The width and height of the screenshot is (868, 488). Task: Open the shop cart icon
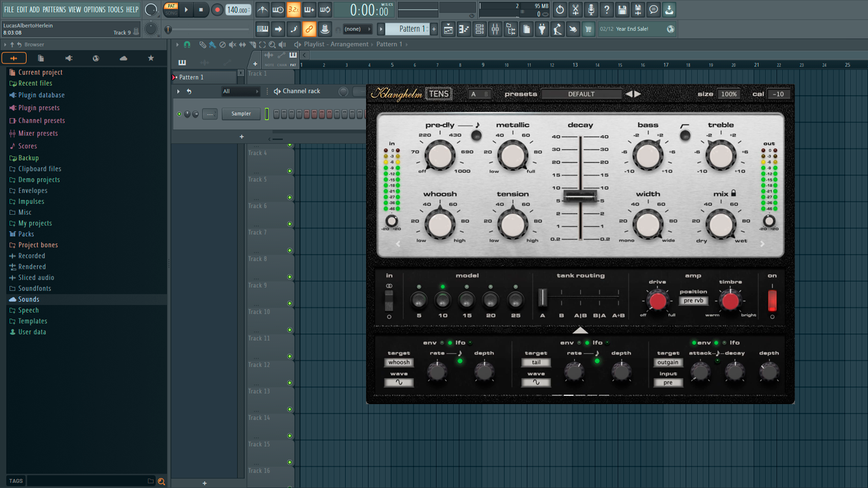click(x=588, y=29)
